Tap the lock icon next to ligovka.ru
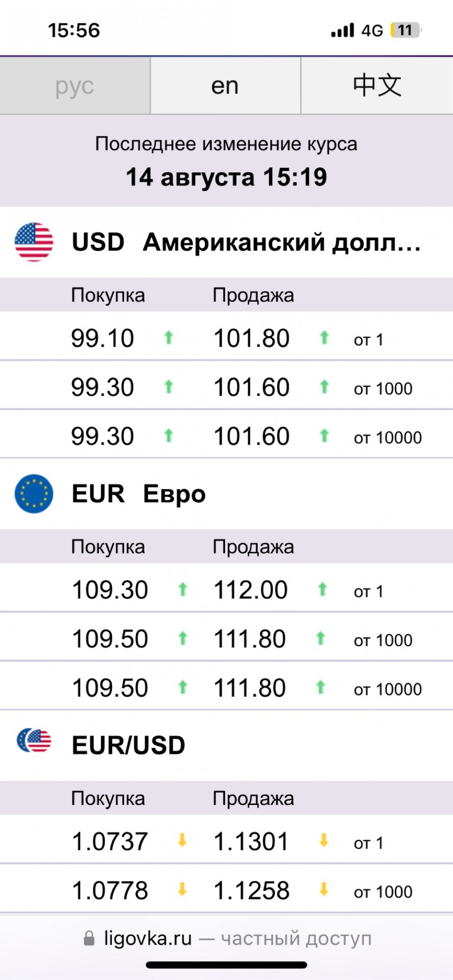The image size is (453, 980). [x=89, y=938]
